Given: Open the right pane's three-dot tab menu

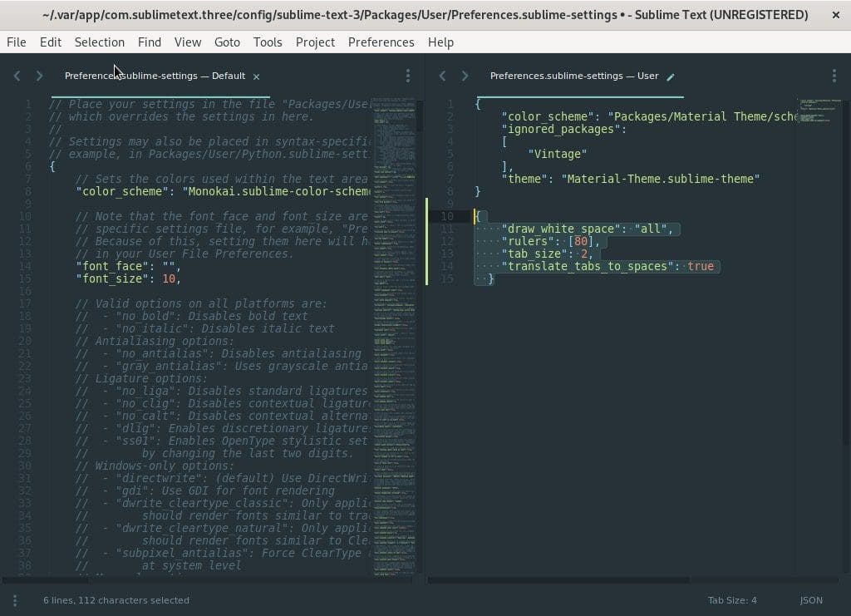Looking at the screenshot, I should [834, 76].
